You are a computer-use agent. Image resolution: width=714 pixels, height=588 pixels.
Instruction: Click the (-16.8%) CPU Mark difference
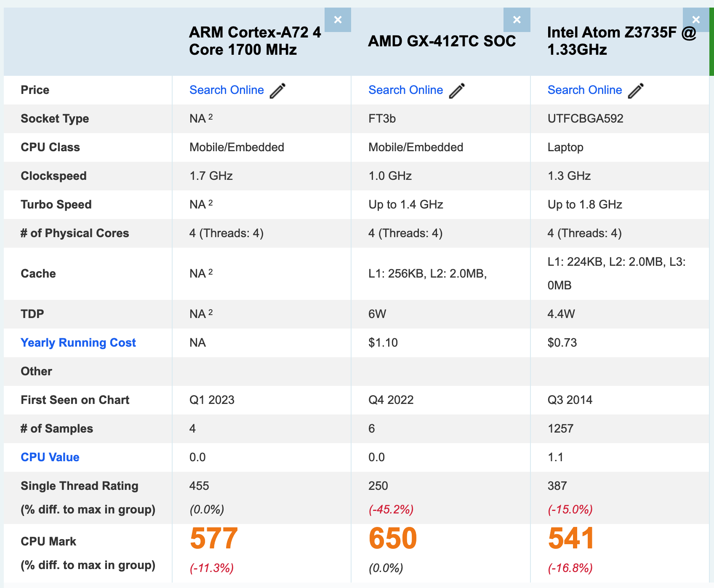570,568
